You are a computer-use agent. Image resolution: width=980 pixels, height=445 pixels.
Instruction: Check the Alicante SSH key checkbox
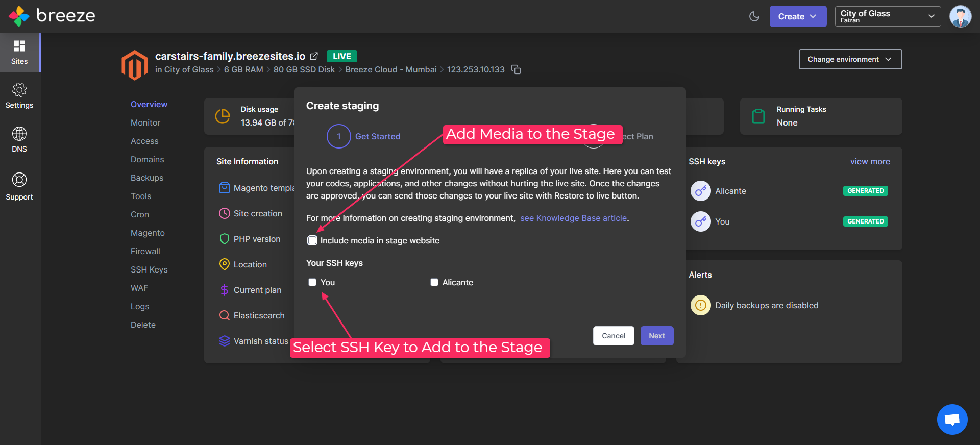[434, 282]
